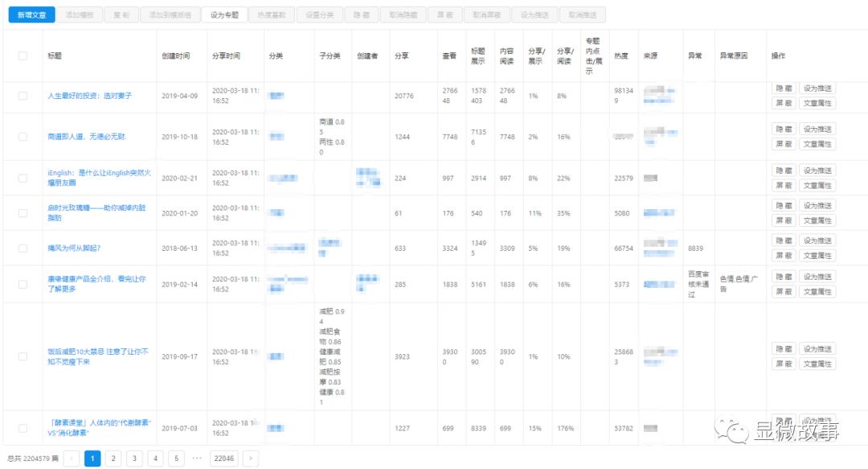Click 隐藏 in the 商道即人道 row
The image size is (868, 469).
point(784,130)
